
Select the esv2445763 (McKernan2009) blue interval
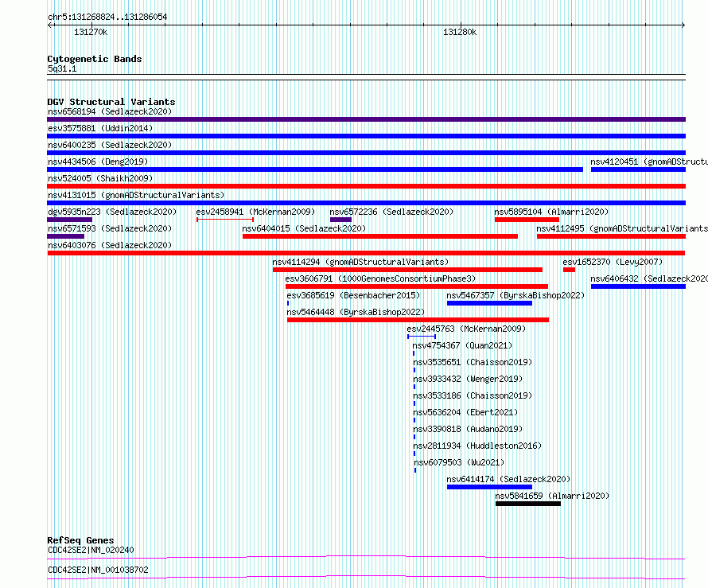click(422, 337)
